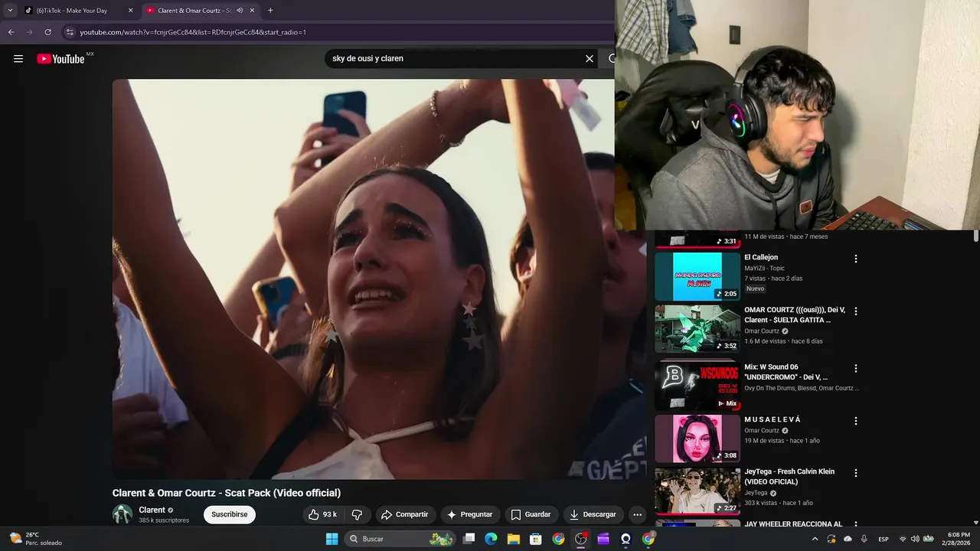Play the JeyTega Fresh Calvin Klein thumbnail
980x551 pixels.
tap(697, 491)
